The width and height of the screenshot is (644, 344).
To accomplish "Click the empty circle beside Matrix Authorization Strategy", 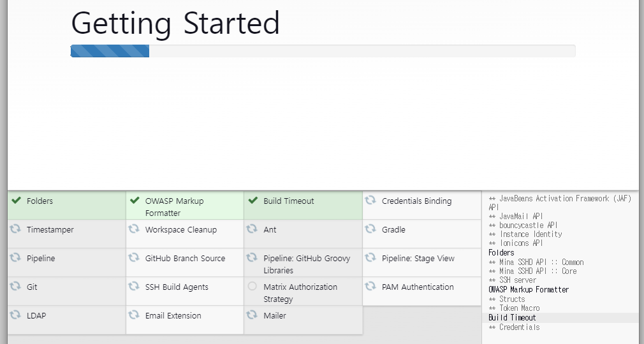I will (252, 286).
